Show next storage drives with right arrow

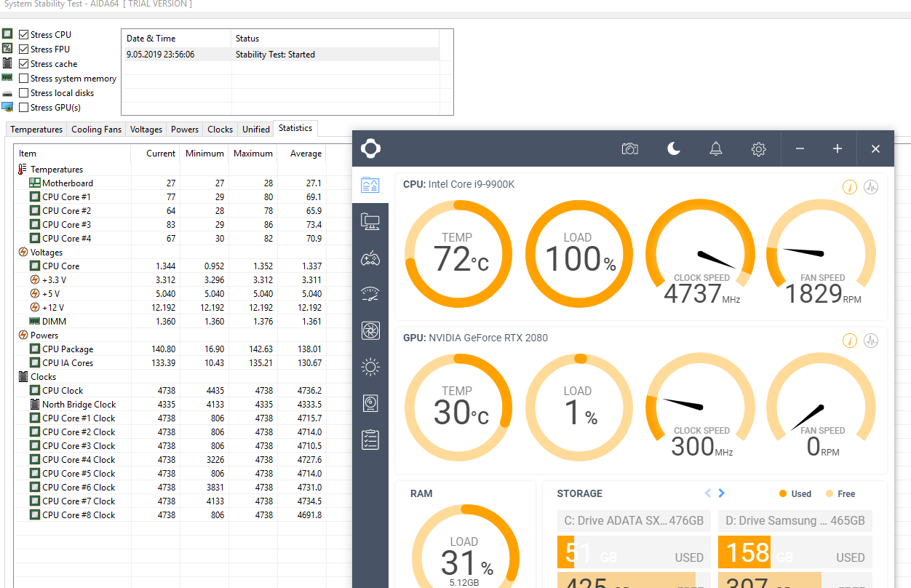(721, 493)
